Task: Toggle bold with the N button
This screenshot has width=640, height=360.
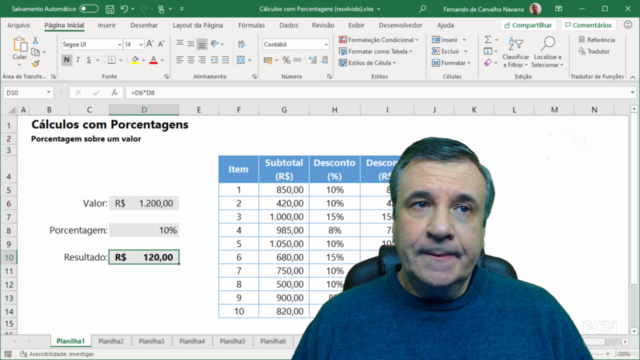Action: pyautogui.click(x=67, y=60)
